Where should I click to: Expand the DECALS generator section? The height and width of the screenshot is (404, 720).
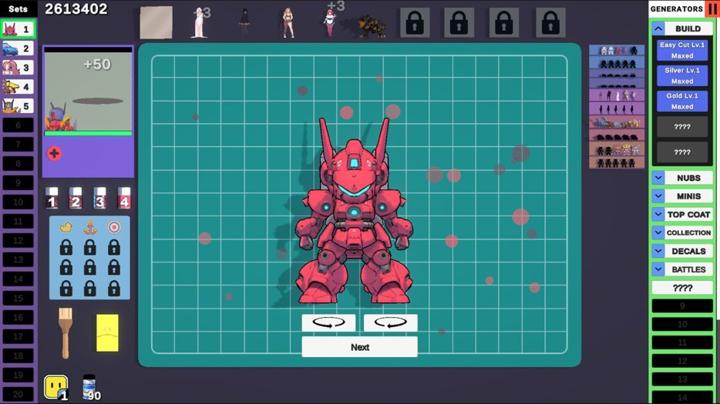tap(658, 251)
